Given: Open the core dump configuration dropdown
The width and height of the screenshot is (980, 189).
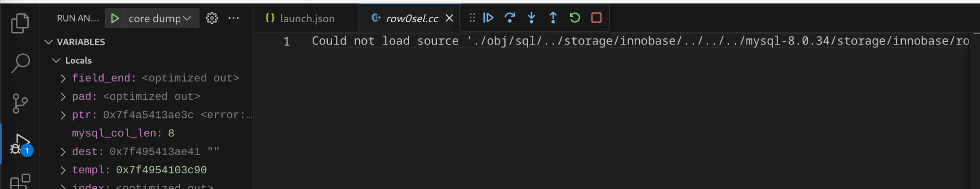Looking at the screenshot, I should tap(160, 18).
